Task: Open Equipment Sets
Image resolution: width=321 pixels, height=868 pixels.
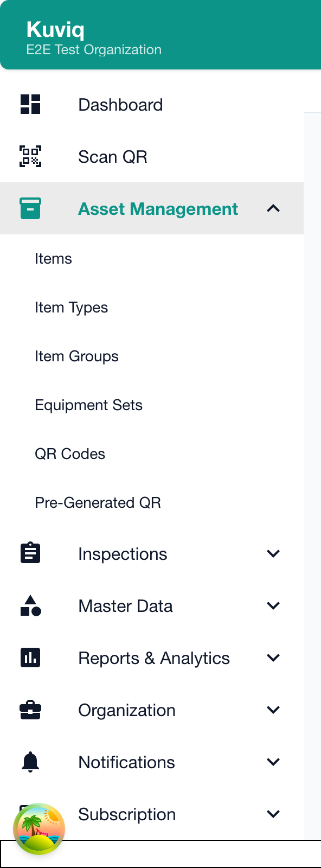Action: 88,405
